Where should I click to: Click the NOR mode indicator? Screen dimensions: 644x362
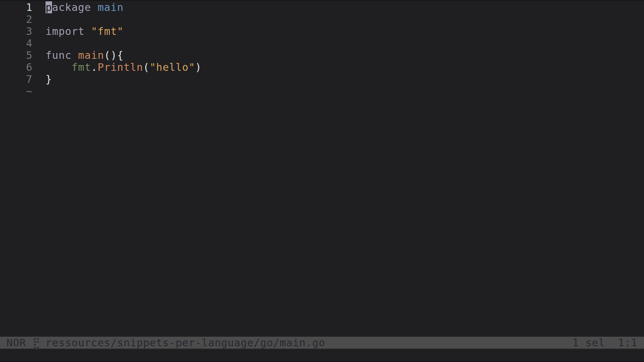[x=16, y=343]
